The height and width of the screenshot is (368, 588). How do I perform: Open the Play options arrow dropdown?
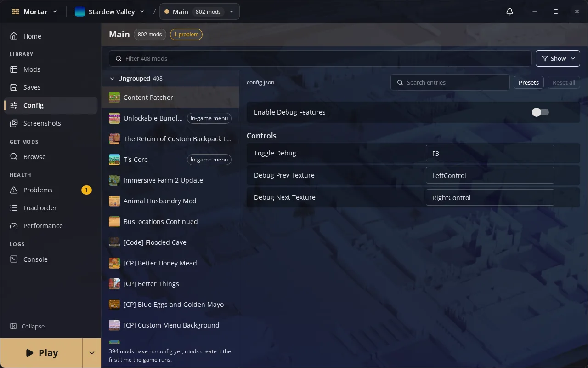coord(91,353)
